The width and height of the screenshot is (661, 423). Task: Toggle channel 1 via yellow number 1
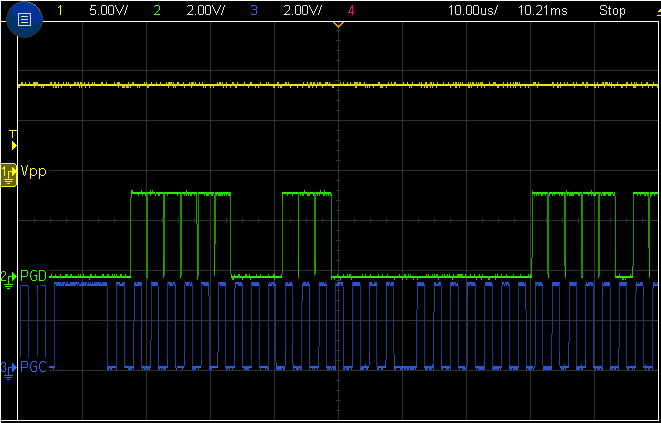pyautogui.click(x=59, y=11)
